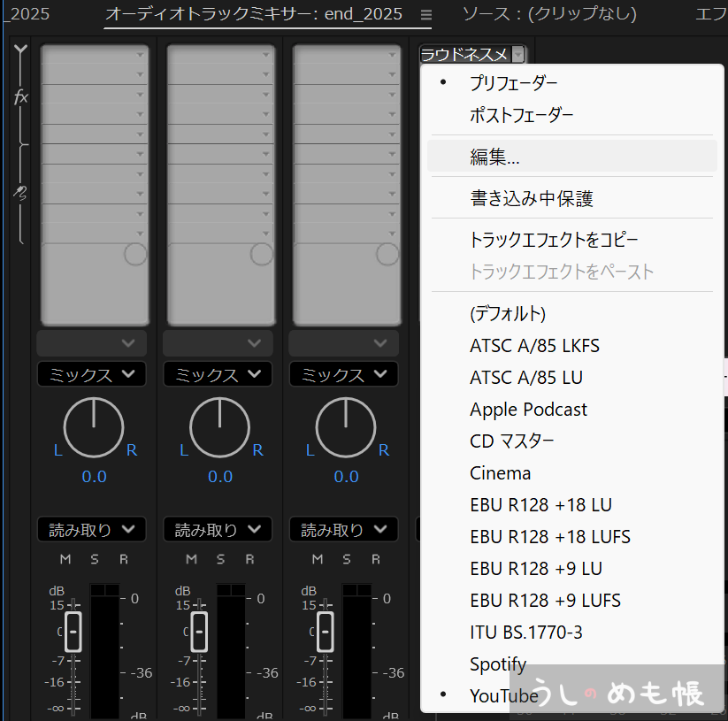The width and height of the screenshot is (728, 721).
Task: Choose 編集... from the context menu
Action: 494,157
